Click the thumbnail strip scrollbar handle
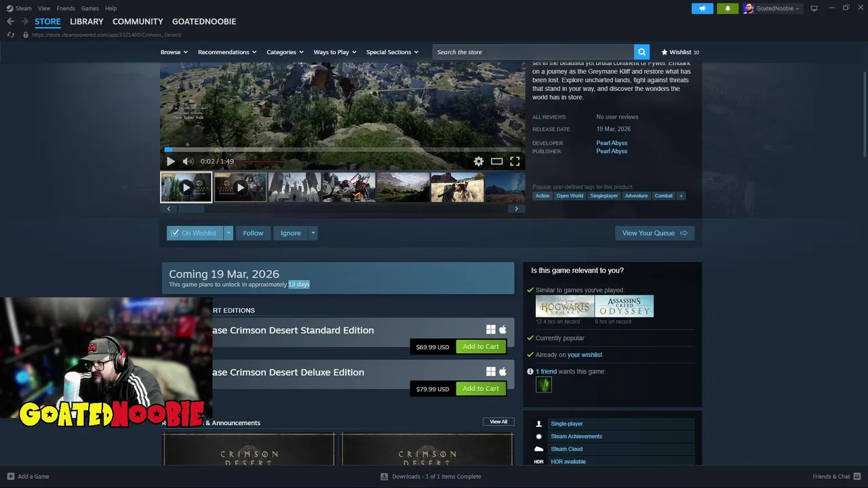This screenshot has height=488, width=868. [x=191, y=209]
